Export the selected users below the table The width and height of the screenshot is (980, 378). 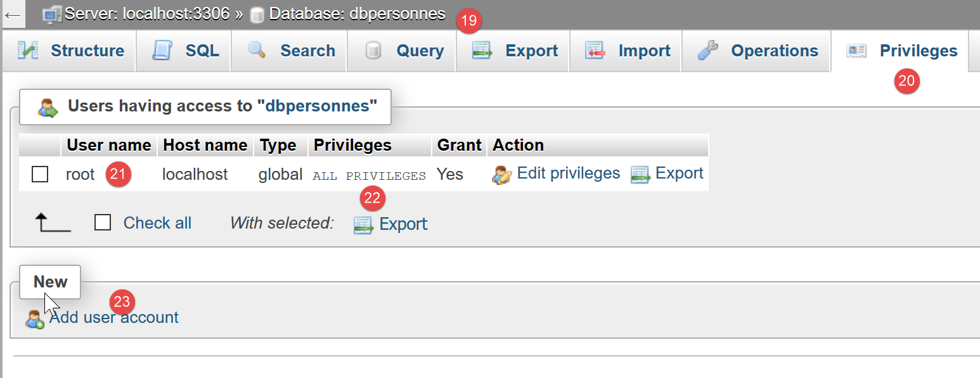pos(403,224)
